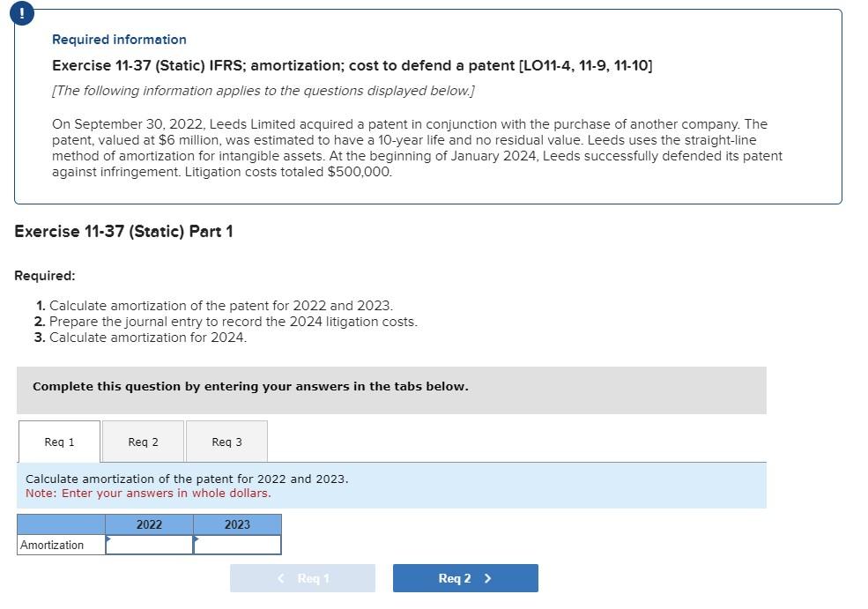
Task: Click the Required information heading
Action: 118,39
